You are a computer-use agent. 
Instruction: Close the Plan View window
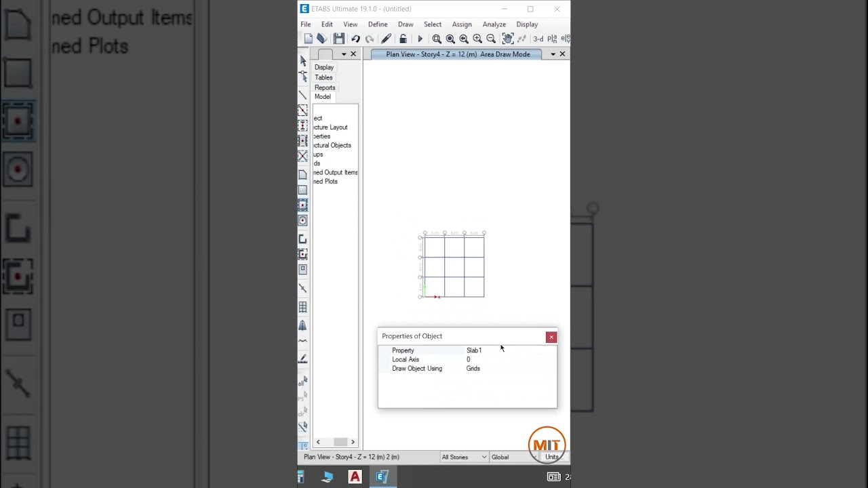[x=562, y=54]
